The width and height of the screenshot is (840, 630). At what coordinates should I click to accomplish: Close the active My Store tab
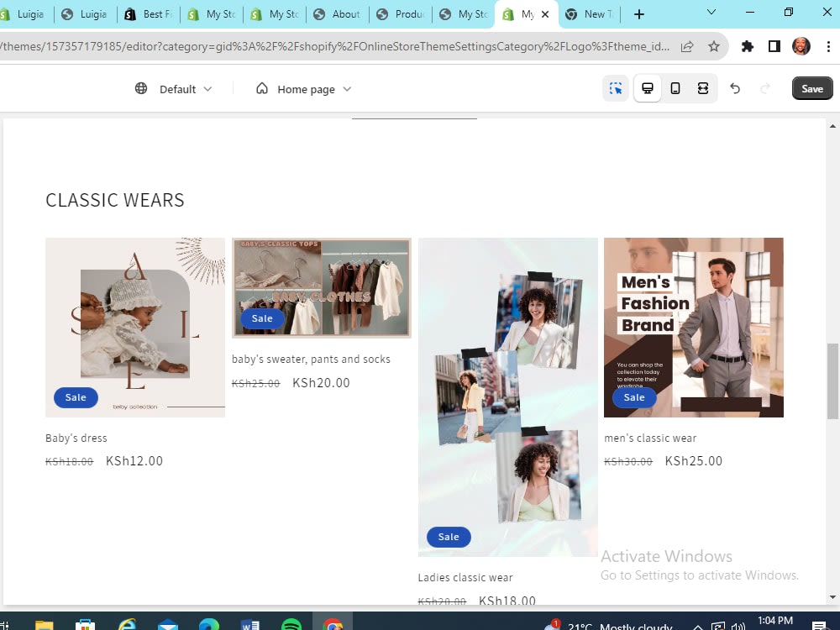[x=545, y=14]
